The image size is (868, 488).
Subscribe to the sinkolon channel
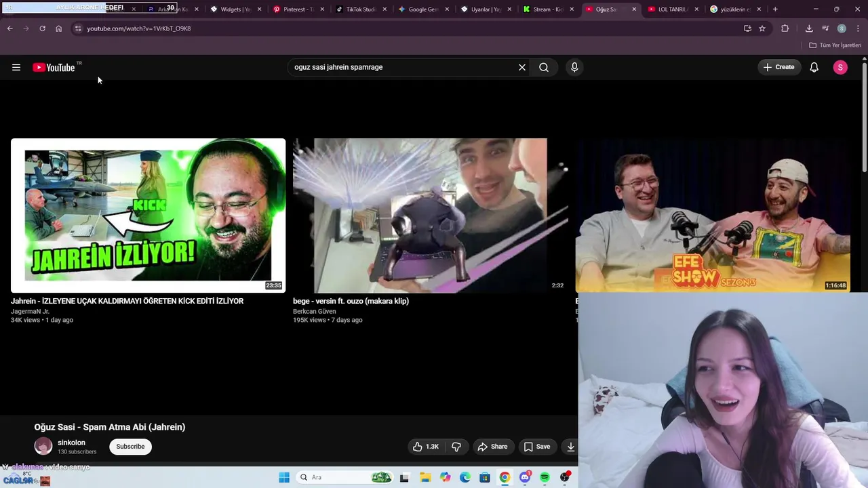130,447
